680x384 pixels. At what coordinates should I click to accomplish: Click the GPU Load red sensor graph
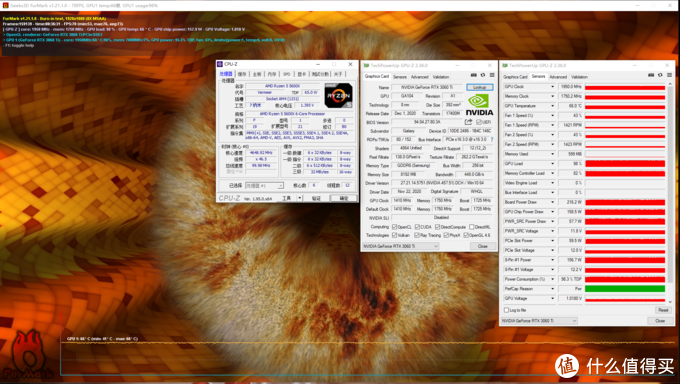pos(625,164)
